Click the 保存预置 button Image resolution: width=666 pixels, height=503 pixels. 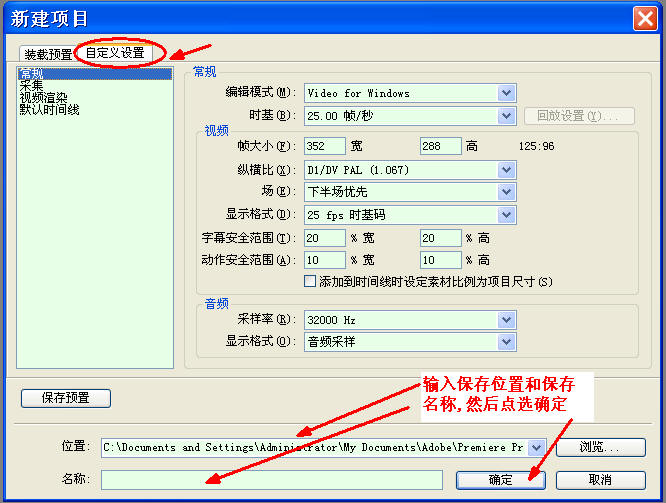pyautogui.click(x=66, y=398)
